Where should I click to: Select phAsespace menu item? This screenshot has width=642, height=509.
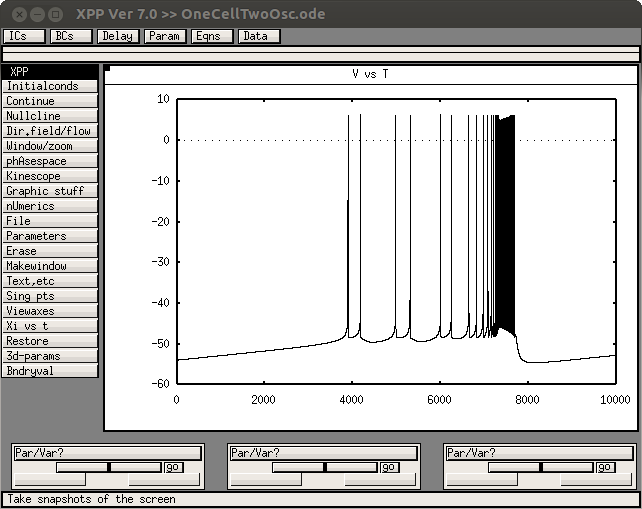click(50, 161)
